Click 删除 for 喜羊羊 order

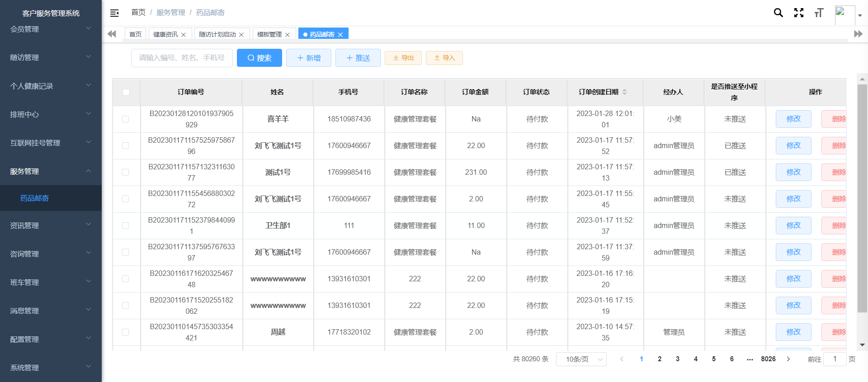point(834,119)
